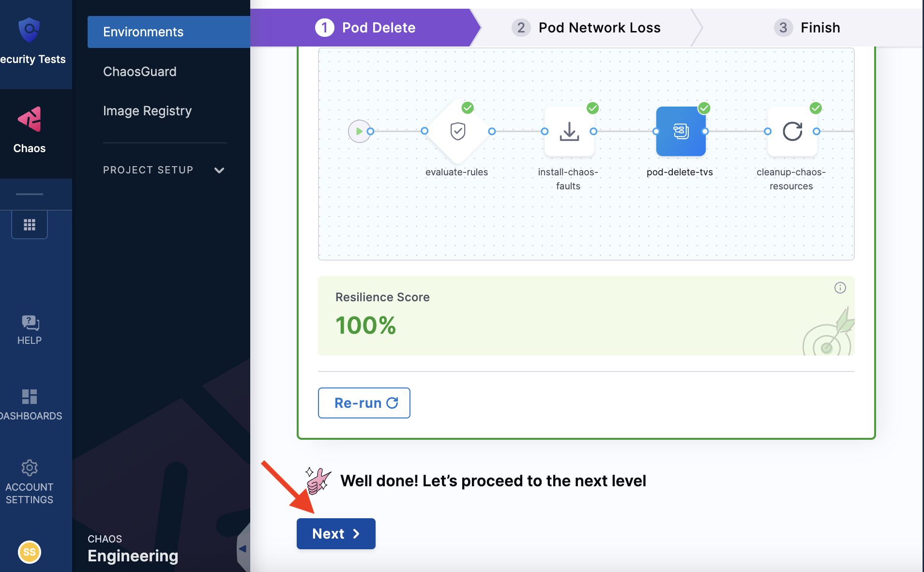Open the module grid selector icon
Viewport: 924px width, 572px height.
tap(30, 225)
